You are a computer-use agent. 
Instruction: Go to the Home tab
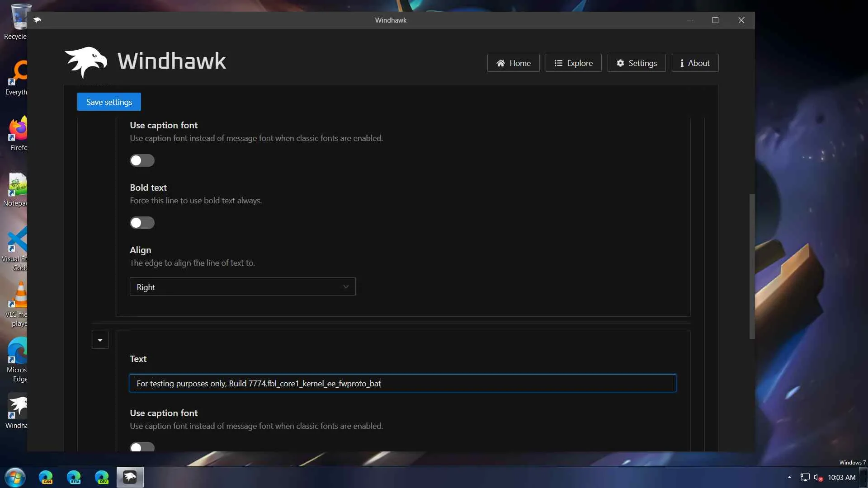pos(513,63)
